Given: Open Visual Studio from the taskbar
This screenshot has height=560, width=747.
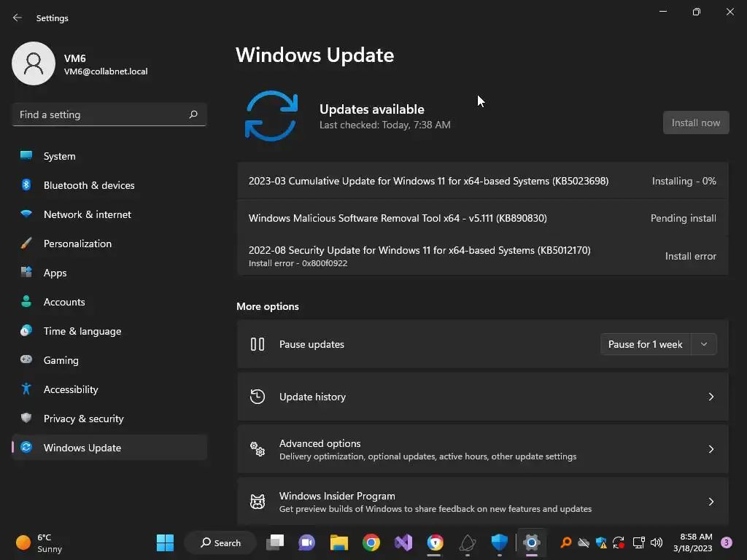Looking at the screenshot, I should click(x=403, y=542).
